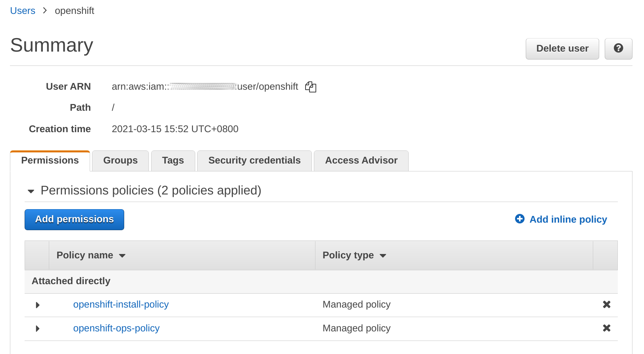Viewport: 644px width, 354px height.
Task: Click the Path value slash
Action: pos(113,108)
